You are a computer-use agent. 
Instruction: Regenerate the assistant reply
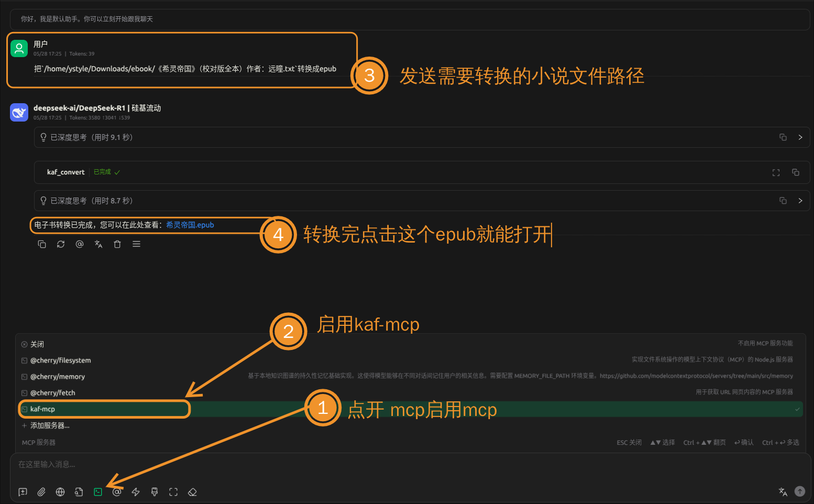coord(61,244)
